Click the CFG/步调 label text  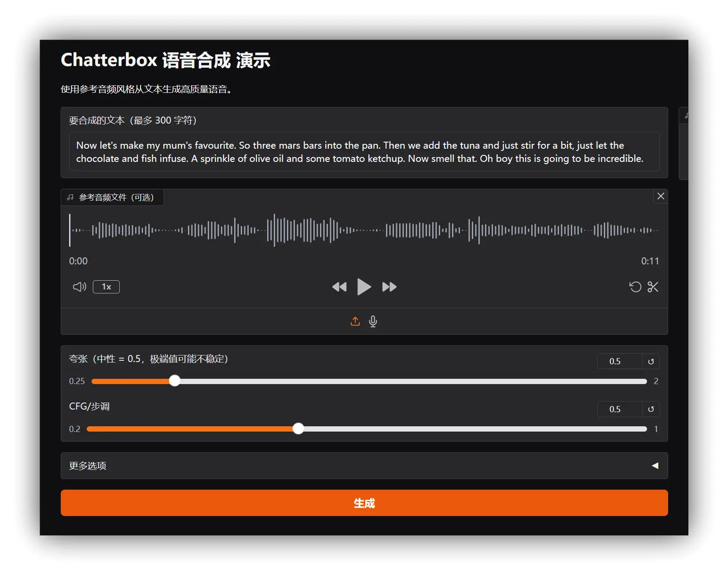tap(89, 407)
